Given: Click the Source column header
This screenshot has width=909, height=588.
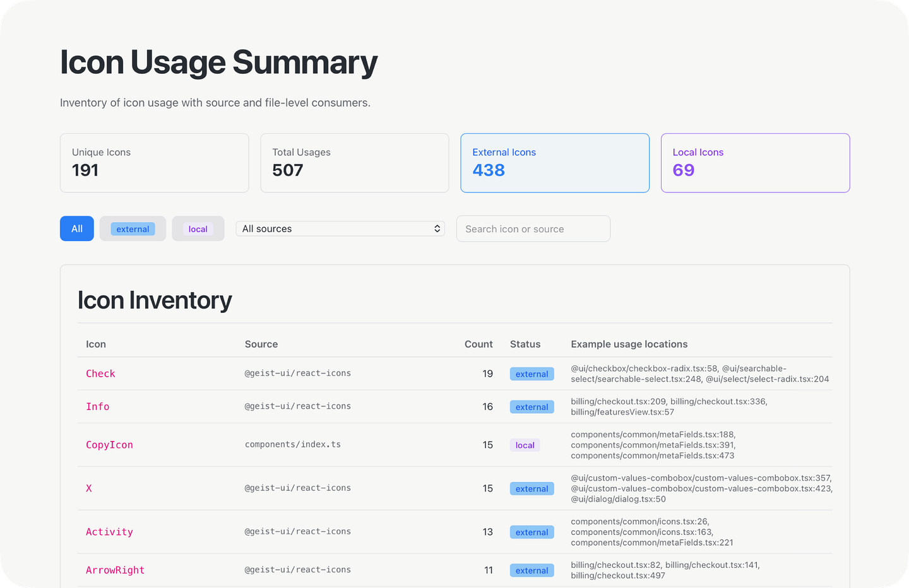Looking at the screenshot, I should pos(261,344).
